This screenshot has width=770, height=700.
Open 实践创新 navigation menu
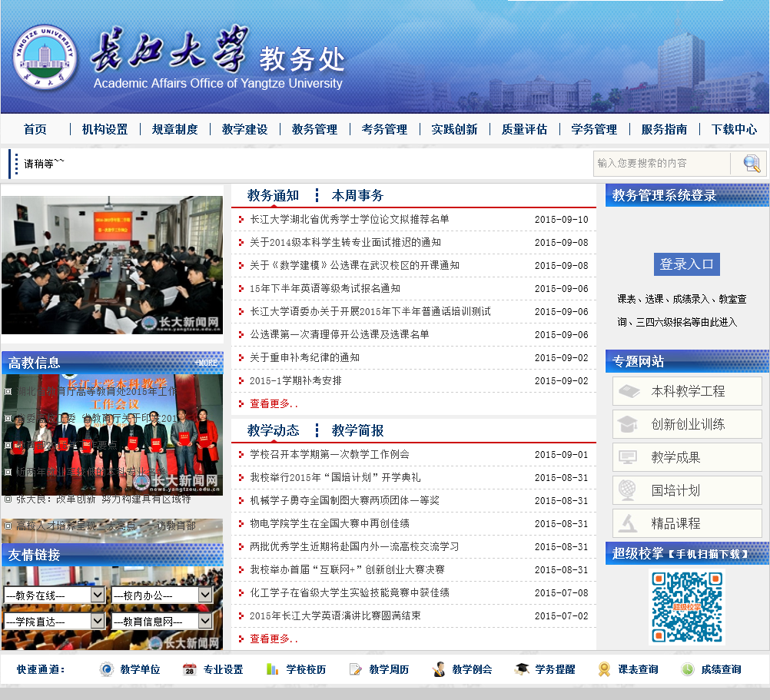(x=454, y=129)
